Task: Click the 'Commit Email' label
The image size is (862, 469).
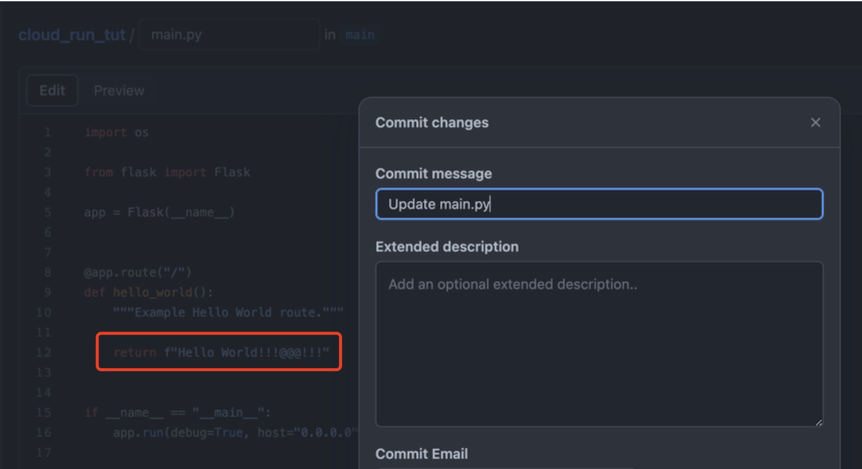Action: (422, 454)
